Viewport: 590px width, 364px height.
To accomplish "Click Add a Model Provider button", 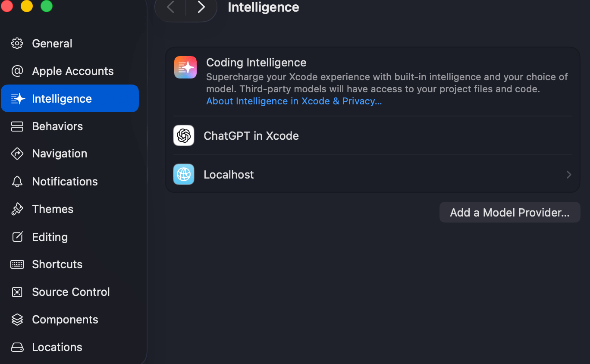I will [509, 213].
